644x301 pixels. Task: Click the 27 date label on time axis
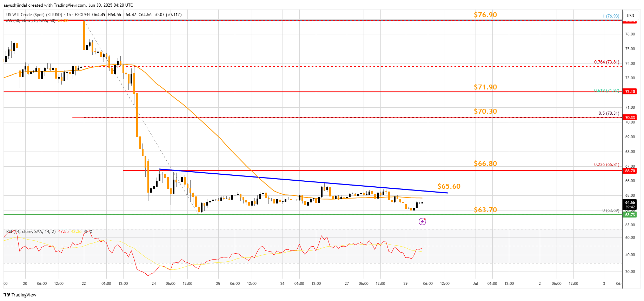(347, 283)
